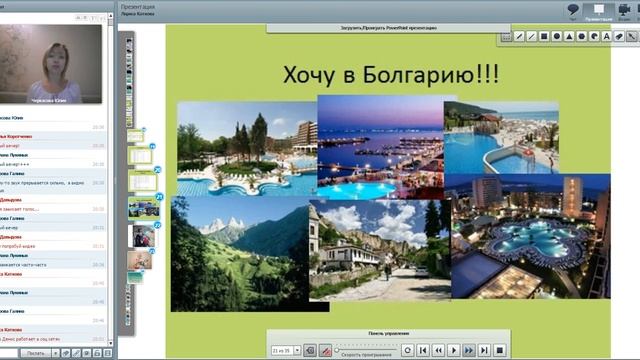
Task: Click the pointer tool at toolbar end
Action: tap(632, 37)
